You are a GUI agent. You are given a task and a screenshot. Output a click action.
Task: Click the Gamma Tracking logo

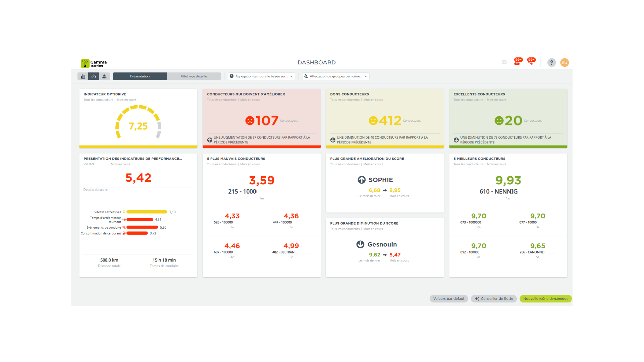coord(94,63)
